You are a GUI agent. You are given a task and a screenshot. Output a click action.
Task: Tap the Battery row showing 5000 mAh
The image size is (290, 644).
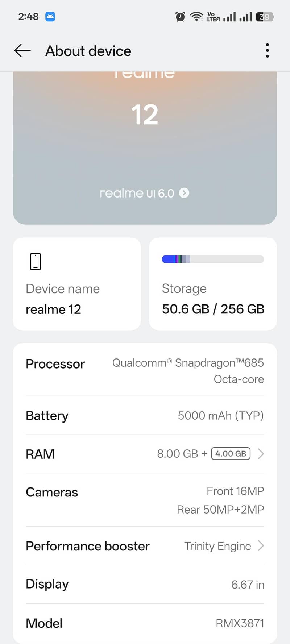coord(145,416)
